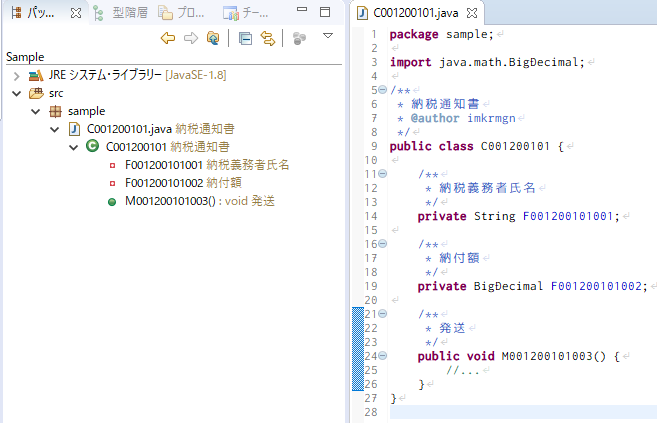Close the Package Explorer tab
The height and width of the screenshot is (423, 657).
(x=76, y=13)
